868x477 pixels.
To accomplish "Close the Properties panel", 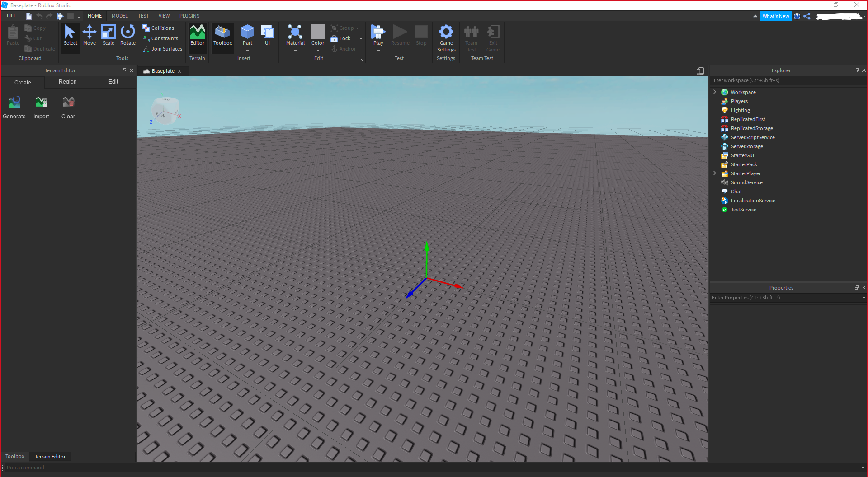I will 863,287.
